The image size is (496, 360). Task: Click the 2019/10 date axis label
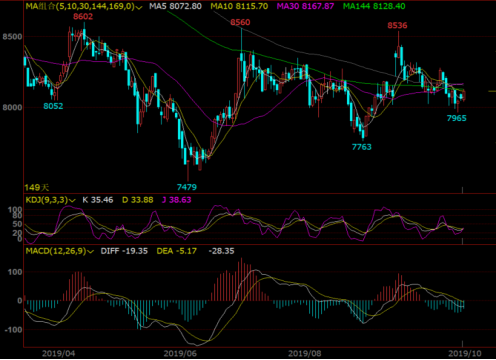(465, 354)
